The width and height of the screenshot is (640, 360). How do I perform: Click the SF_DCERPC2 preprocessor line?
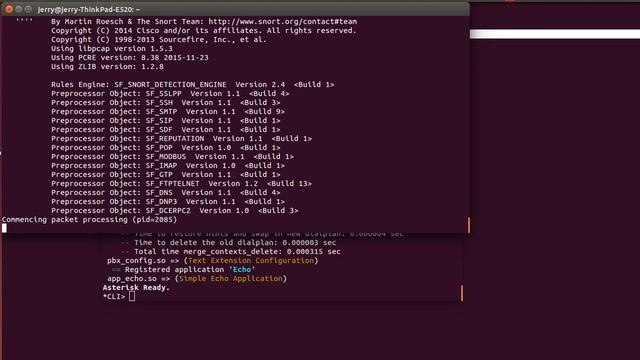pyautogui.click(x=175, y=211)
